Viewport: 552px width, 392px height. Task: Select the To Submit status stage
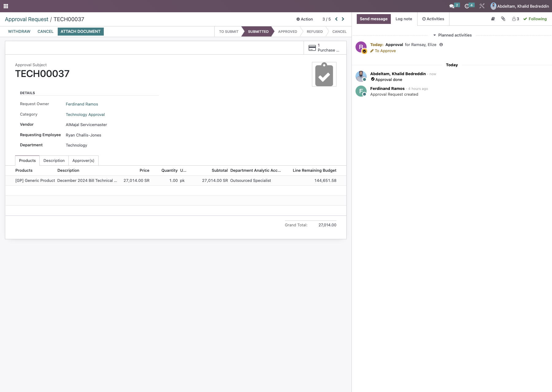pos(229,32)
